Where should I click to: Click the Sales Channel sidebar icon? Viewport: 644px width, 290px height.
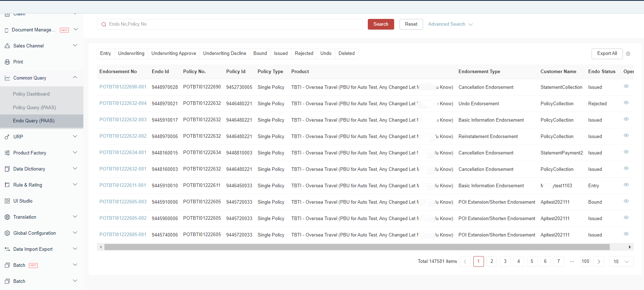tap(7, 46)
